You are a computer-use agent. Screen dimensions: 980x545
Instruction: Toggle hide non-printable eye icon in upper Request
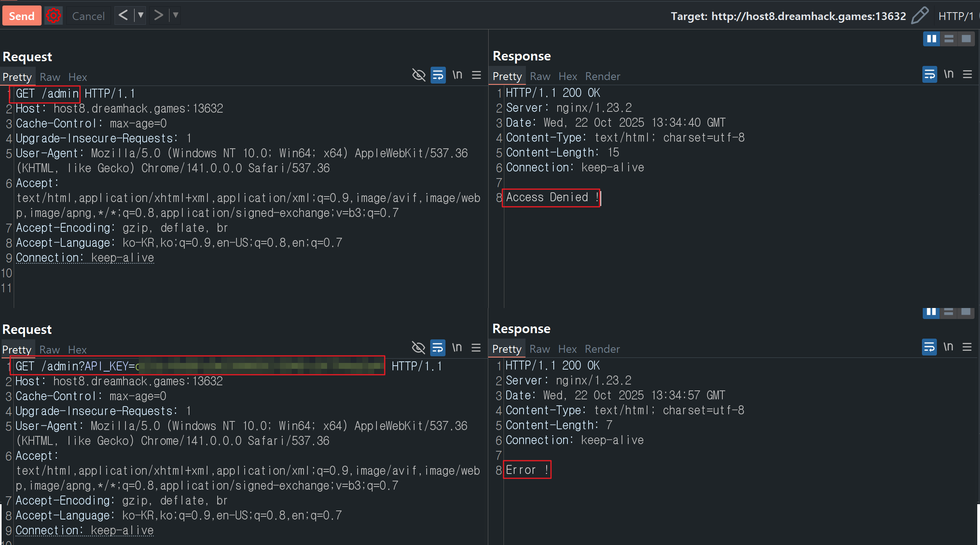[x=418, y=75]
